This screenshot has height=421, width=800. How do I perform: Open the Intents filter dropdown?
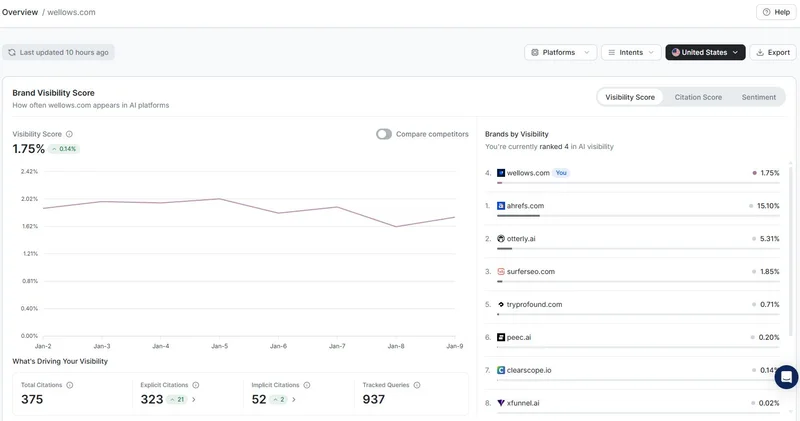click(631, 52)
